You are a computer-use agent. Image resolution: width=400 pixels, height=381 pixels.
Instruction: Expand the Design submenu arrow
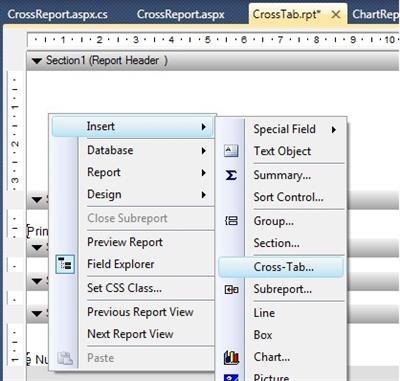tap(204, 195)
